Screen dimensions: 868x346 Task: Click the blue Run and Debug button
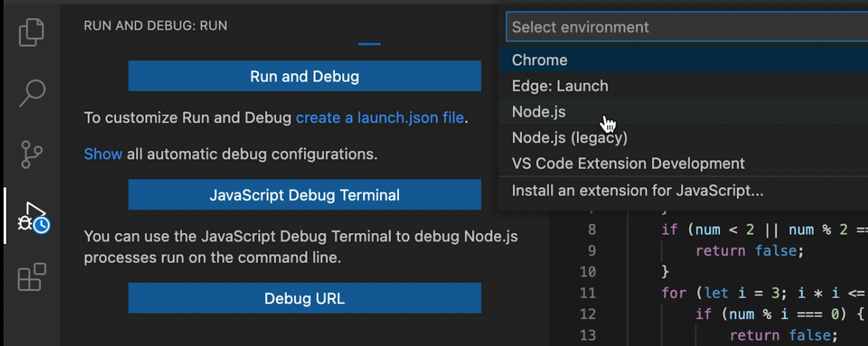[305, 76]
